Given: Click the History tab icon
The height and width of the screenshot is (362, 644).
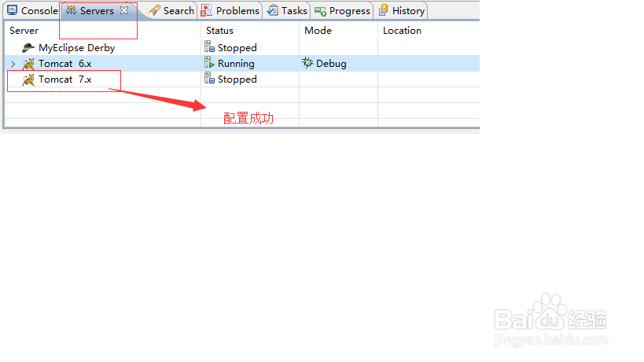Looking at the screenshot, I should [383, 10].
